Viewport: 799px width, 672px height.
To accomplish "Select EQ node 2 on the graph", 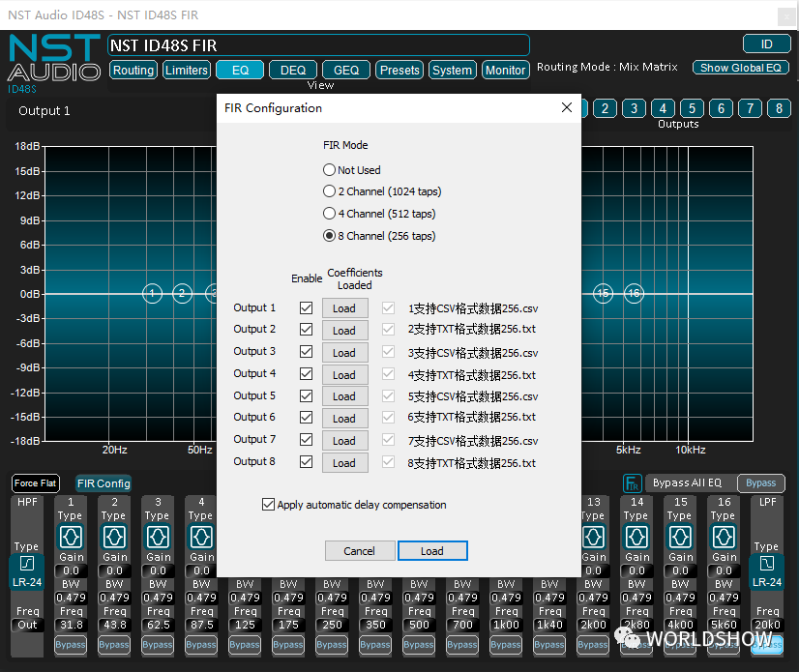I will pos(183,294).
